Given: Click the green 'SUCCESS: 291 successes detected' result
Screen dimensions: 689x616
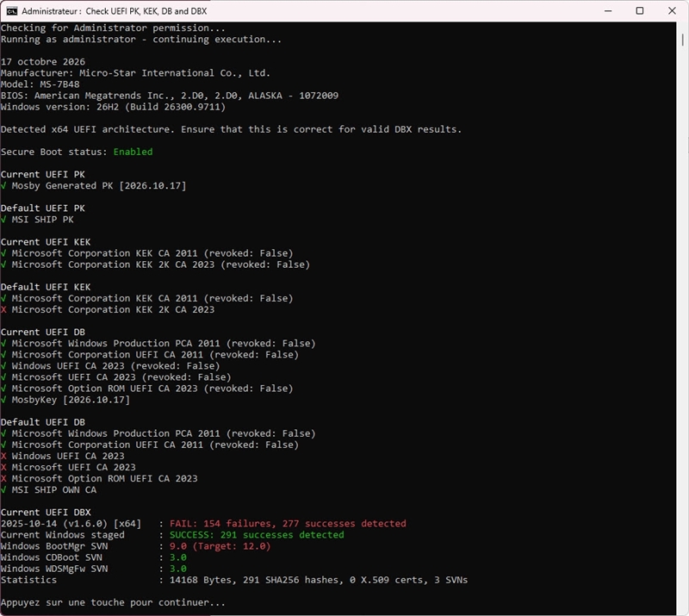Looking at the screenshot, I should (x=257, y=535).
